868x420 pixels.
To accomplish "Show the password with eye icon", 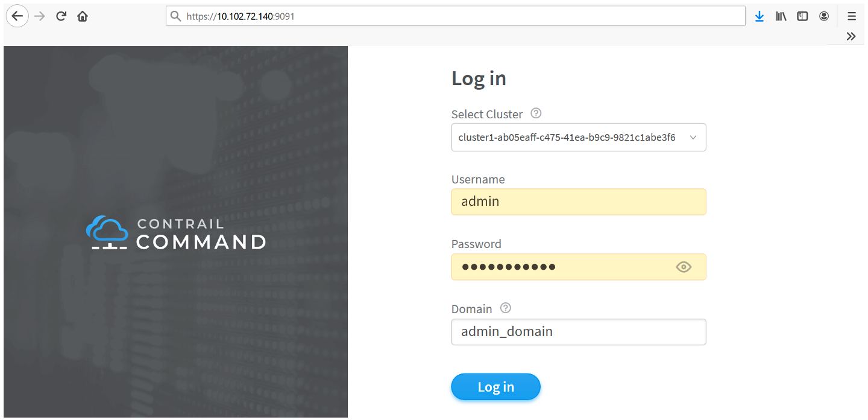I will [x=684, y=267].
